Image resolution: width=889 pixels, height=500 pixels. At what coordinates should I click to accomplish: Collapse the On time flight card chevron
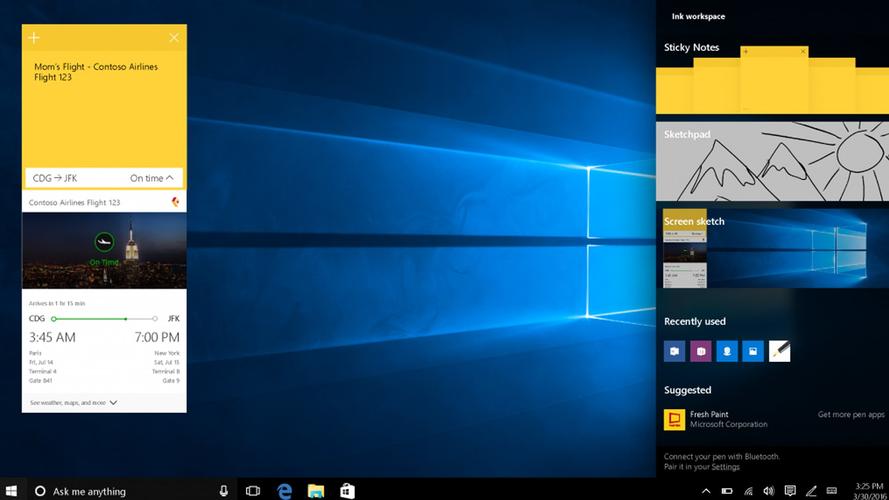[x=170, y=178]
